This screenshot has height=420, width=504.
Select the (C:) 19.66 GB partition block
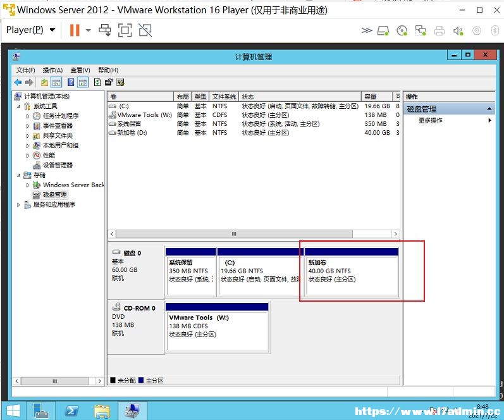coord(260,271)
